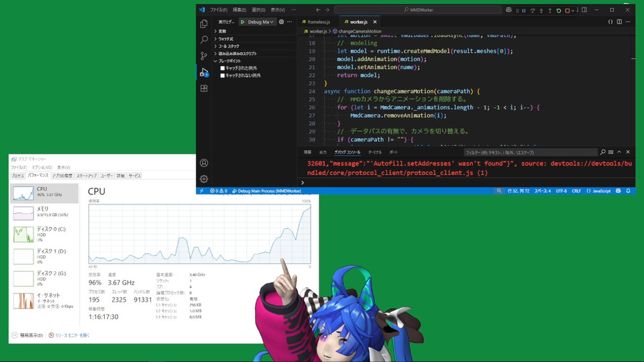644x362 pixels.
Task: Show errors and warnings count in status bar
Action: pos(219,191)
